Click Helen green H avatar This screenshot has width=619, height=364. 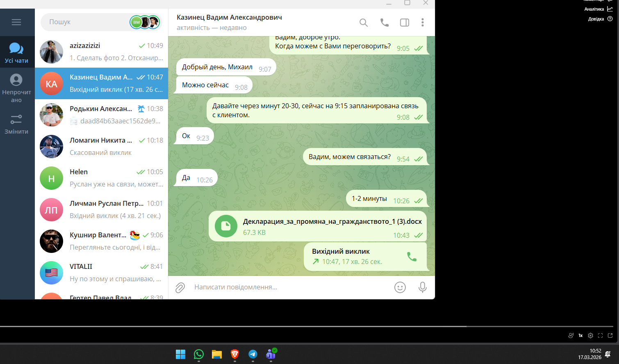(51, 178)
